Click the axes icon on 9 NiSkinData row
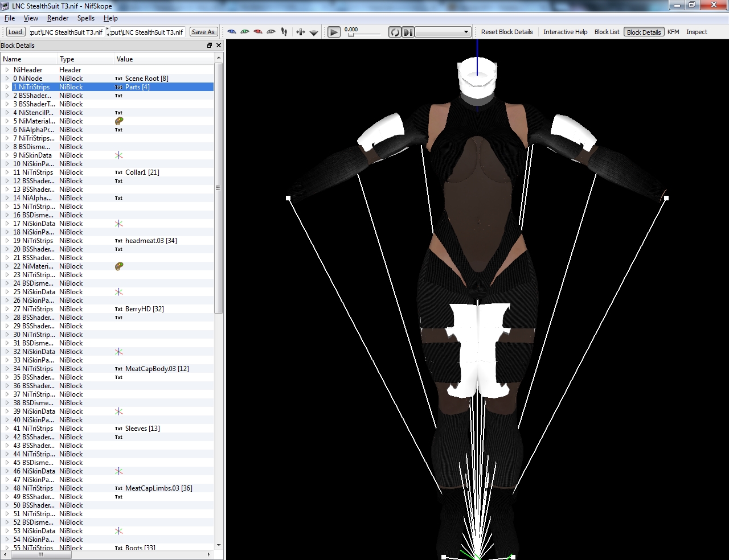Image resolution: width=729 pixels, height=560 pixels. click(x=119, y=155)
